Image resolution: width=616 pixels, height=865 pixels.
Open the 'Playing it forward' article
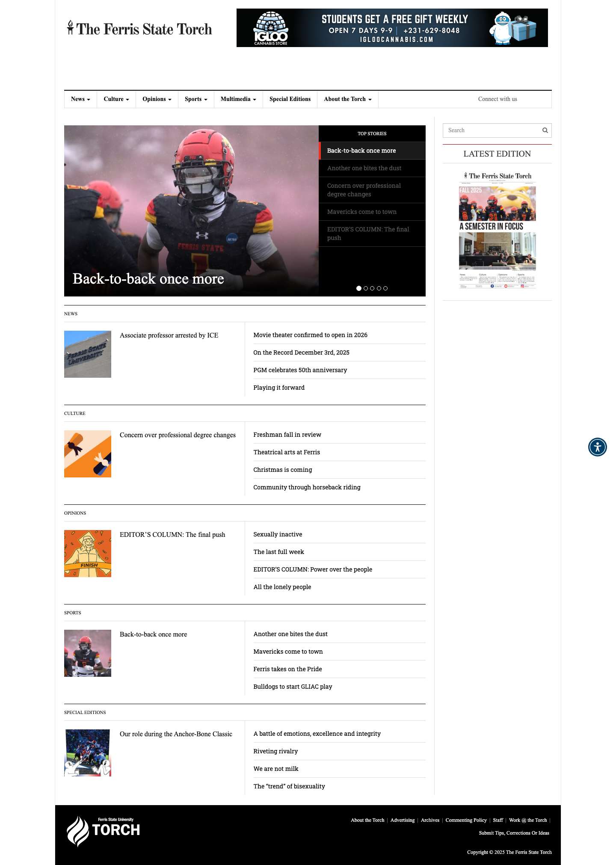(279, 388)
